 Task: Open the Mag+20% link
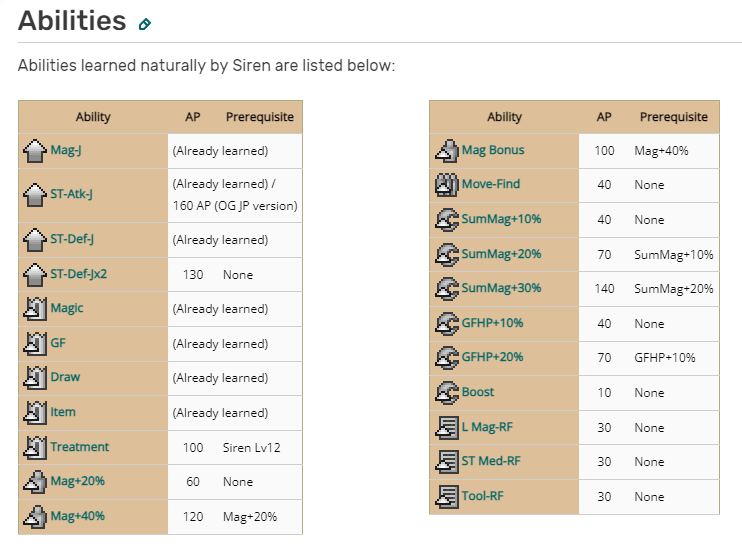click(x=78, y=481)
